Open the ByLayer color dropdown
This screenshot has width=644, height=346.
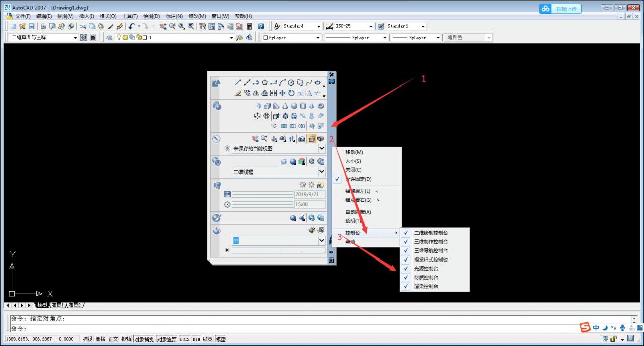(x=318, y=38)
